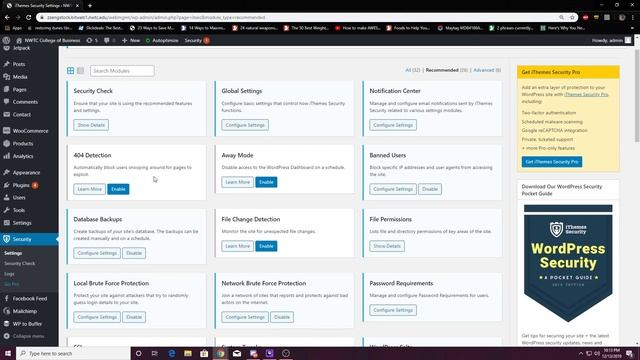Open Settings in the admin sidebar

[22, 223]
